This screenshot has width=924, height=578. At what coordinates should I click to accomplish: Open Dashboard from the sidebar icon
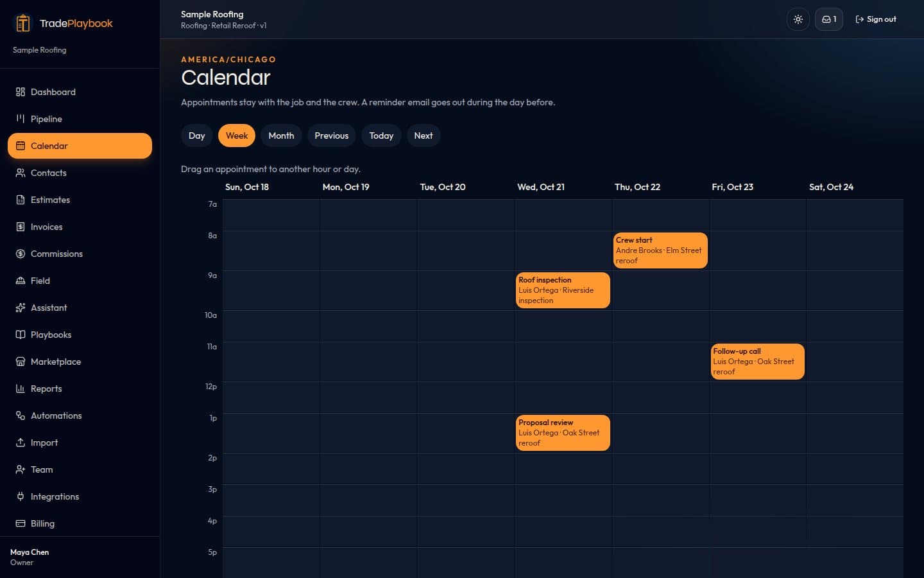[21, 92]
